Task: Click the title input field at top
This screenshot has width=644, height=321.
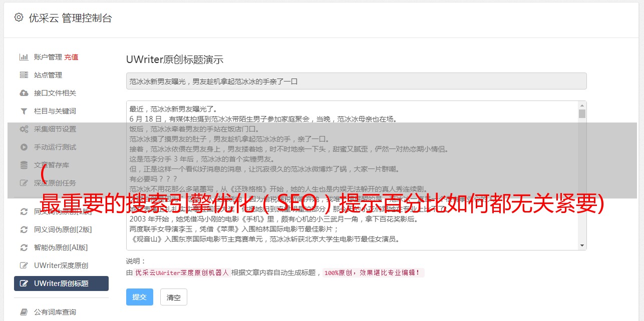Action: (x=356, y=81)
